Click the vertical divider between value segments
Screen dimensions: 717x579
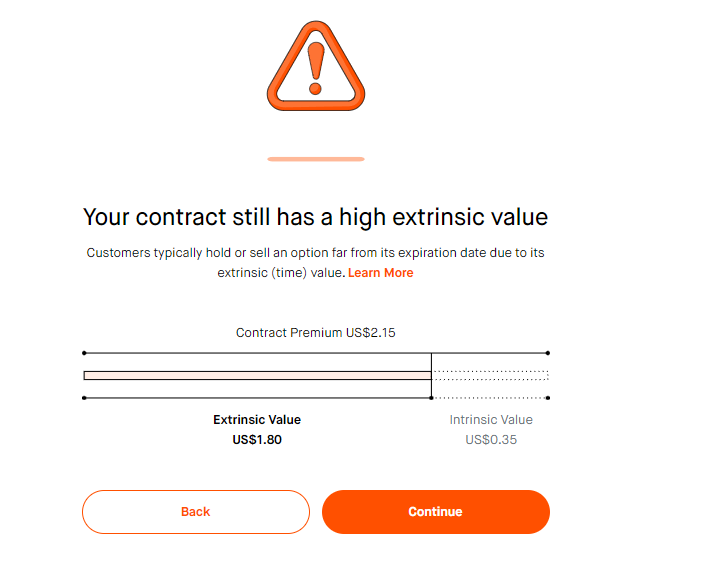coord(431,375)
